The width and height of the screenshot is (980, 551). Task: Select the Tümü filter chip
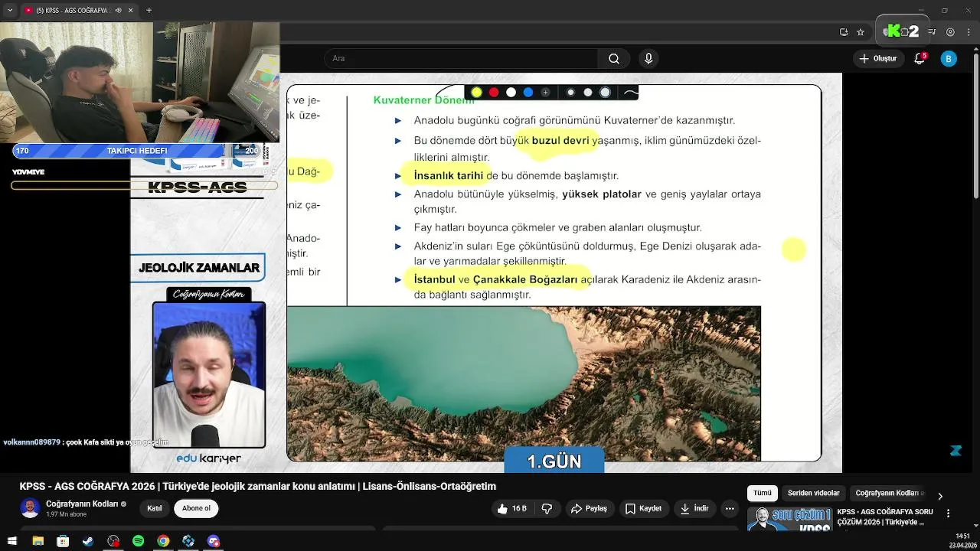coord(763,494)
